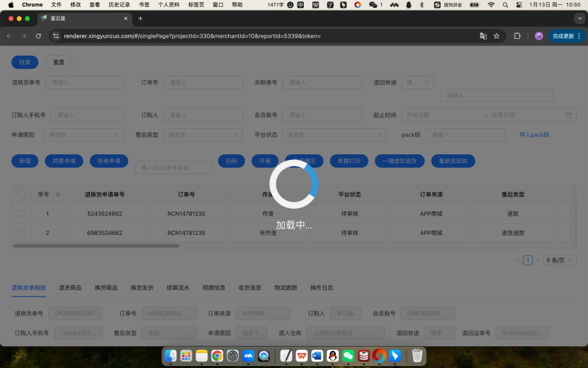The width and height of the screenshot is (588, 368).
Task: Check the row for return order 6983524662
Action: point(21,232)
